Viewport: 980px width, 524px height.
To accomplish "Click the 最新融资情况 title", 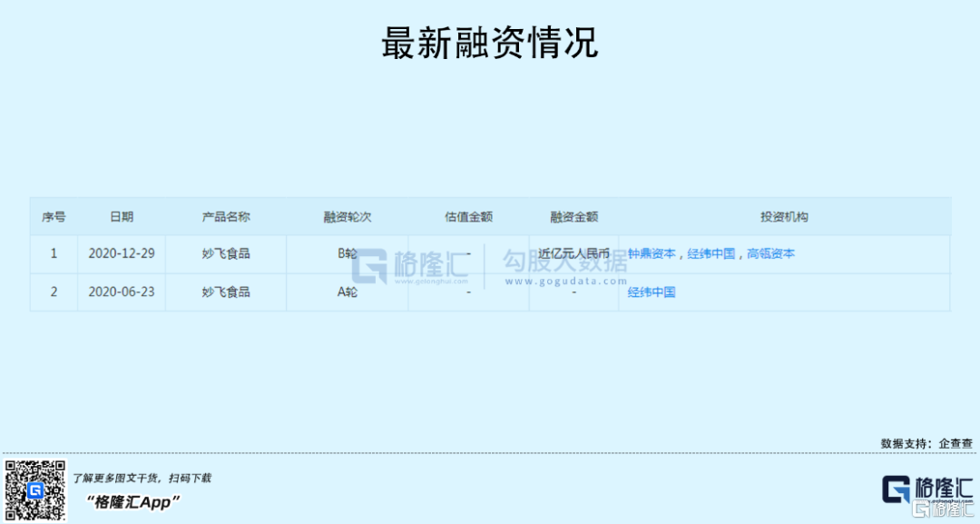I will (490, 44).
